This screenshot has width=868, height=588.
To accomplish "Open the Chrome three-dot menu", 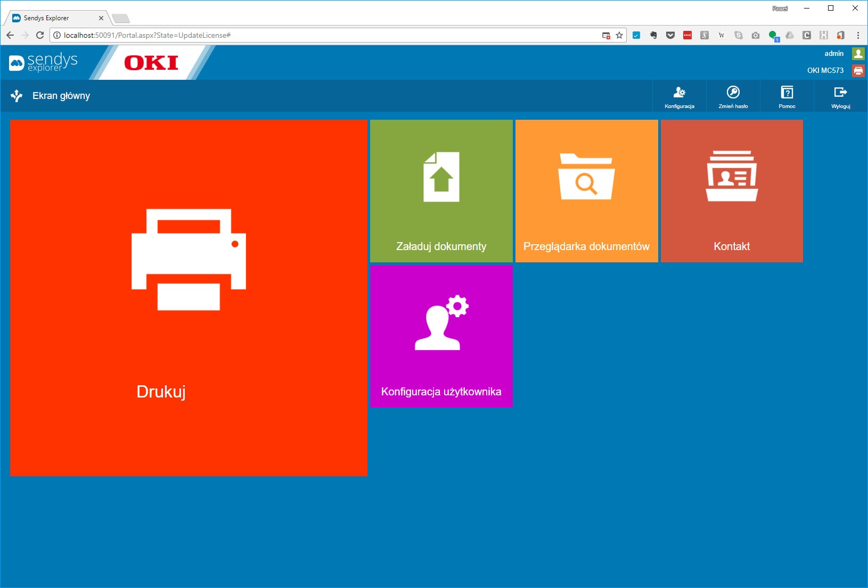I will [858, 35].
